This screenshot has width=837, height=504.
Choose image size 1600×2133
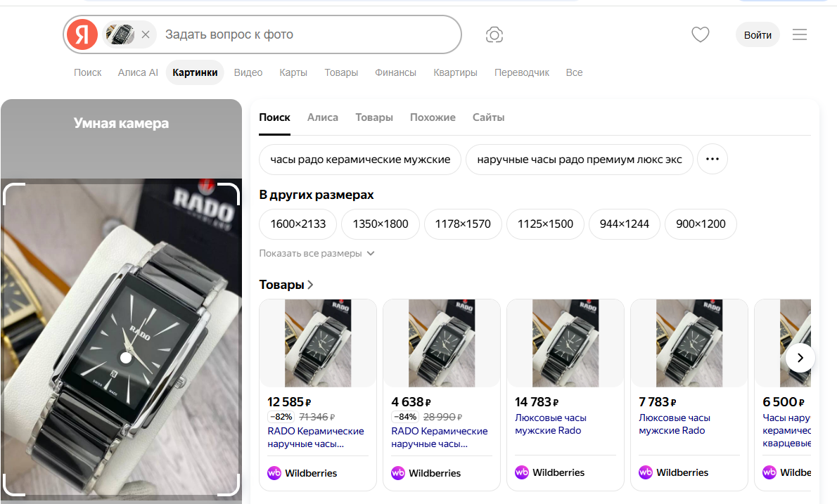[298, 224]
